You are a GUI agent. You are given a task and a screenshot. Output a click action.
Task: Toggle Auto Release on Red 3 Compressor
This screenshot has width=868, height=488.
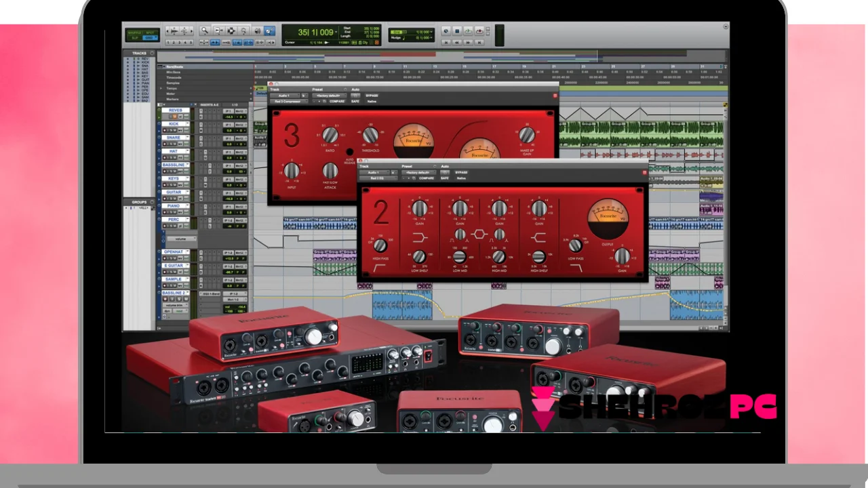pyautogui.click(x=350, y=152)
